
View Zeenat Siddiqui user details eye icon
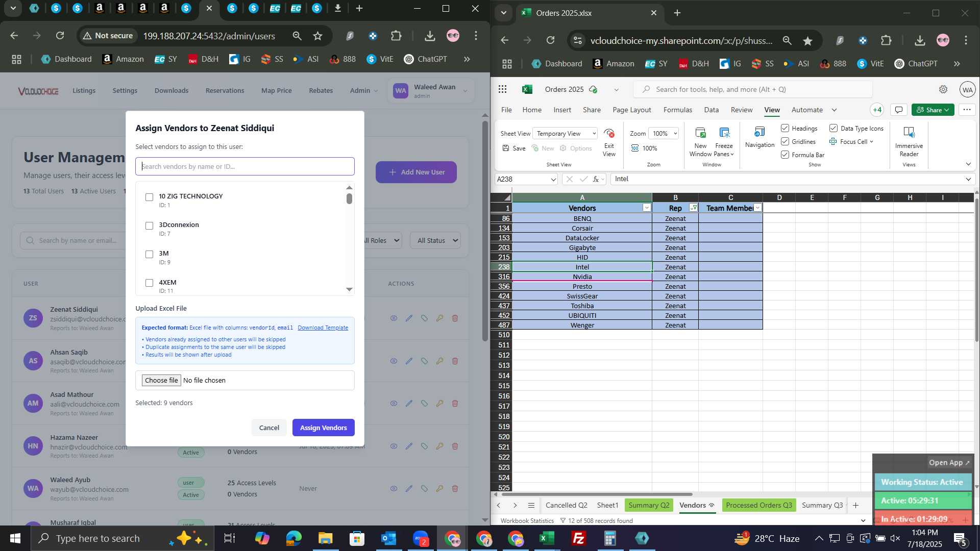tap(394, 318)
